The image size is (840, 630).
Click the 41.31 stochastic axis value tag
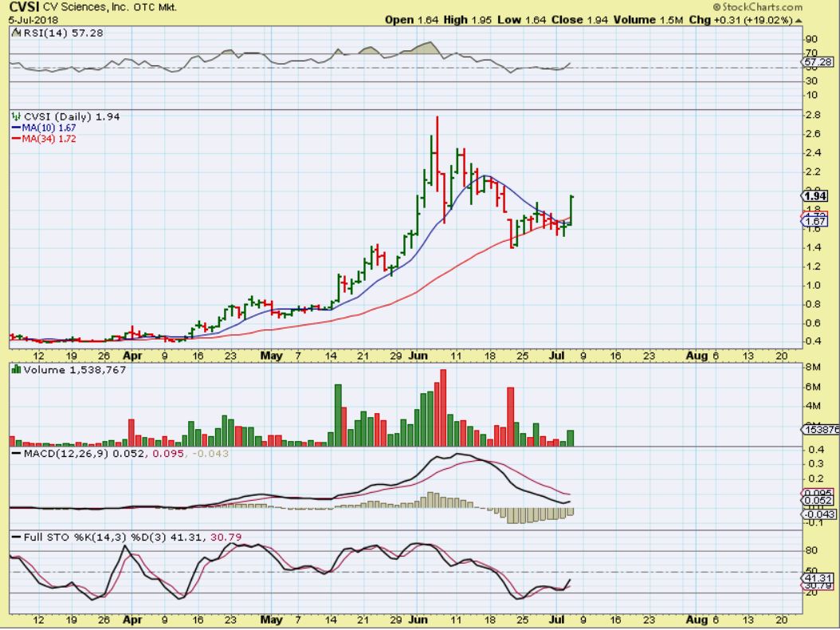[x=818, y=578]
